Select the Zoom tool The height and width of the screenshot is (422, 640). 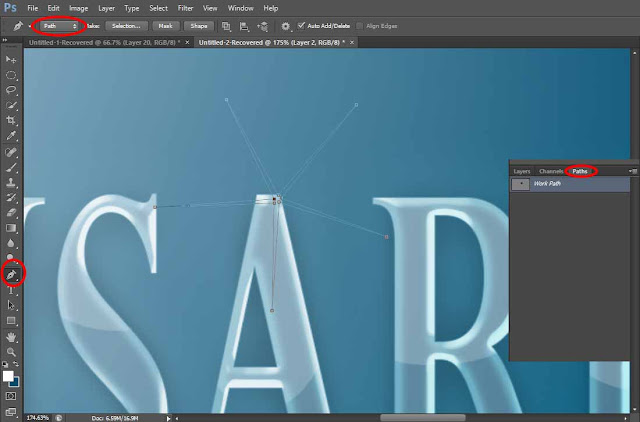11,352
